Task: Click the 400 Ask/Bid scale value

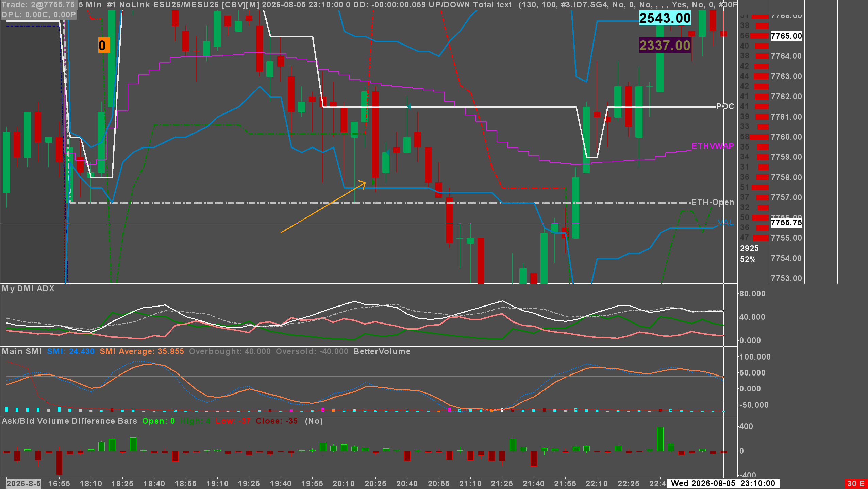Action: [746, 426]
